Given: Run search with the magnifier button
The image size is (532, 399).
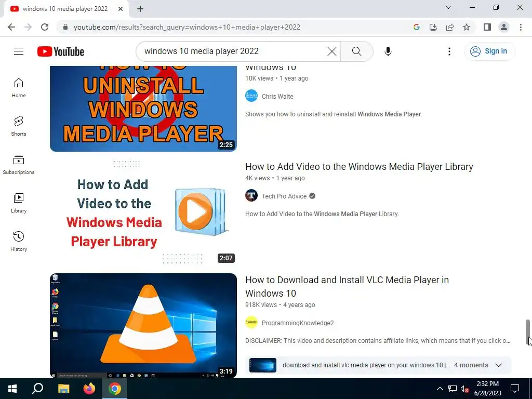Looking at the screenshot, I should (356, 51).
